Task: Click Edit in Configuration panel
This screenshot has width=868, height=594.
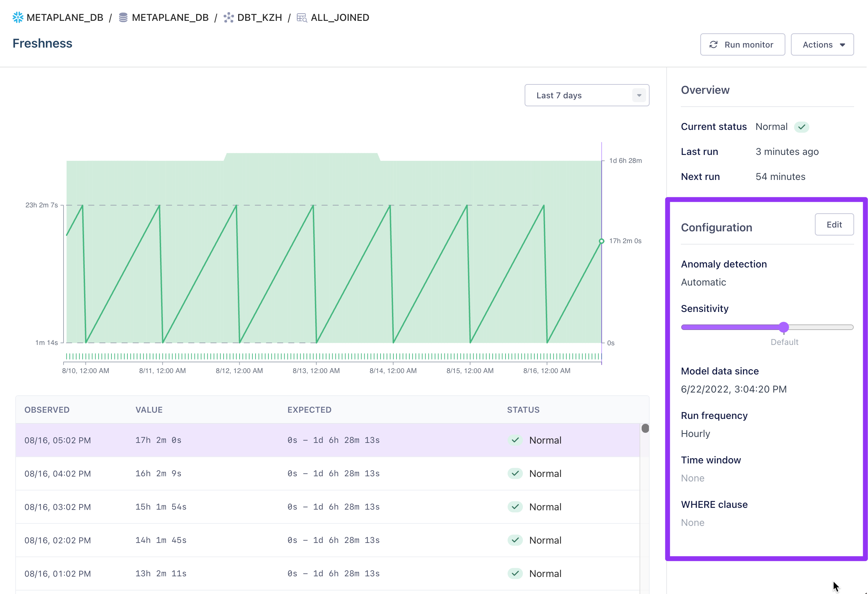Action: (x=834, y=224)
